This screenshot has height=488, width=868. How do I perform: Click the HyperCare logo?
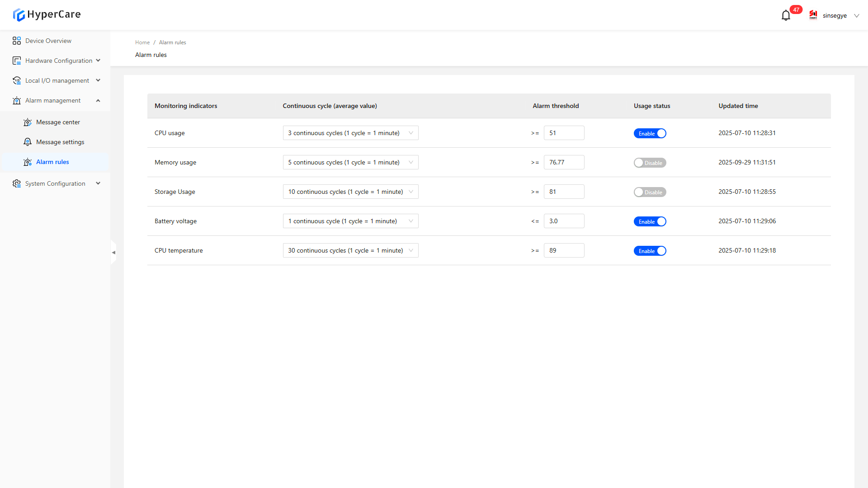pyautogui.click(x=47, y=14)
